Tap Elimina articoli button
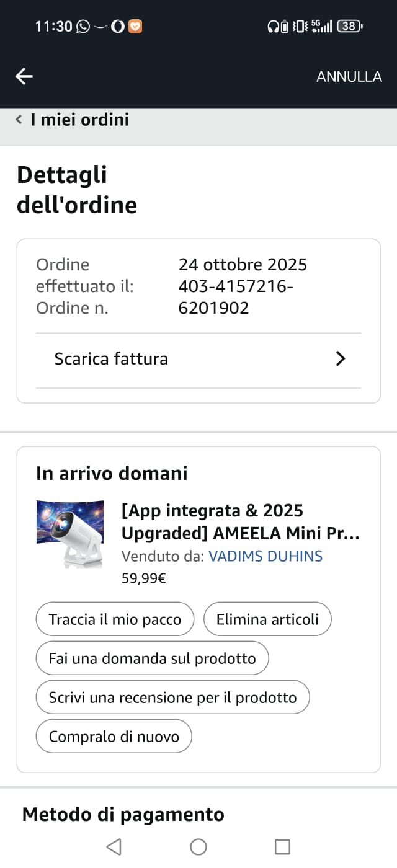 point(267,619)
